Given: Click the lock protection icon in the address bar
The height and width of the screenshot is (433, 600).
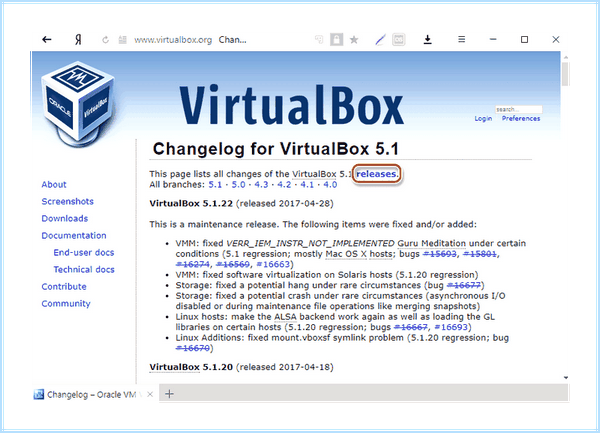Looking at the screenshot, I should coord(336,39).
